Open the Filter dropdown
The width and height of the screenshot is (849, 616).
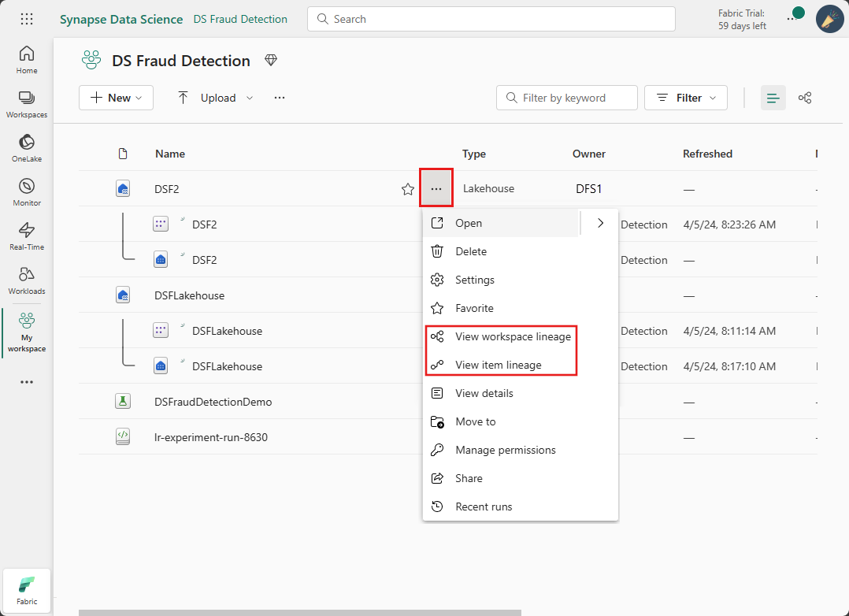coord(685,98)
